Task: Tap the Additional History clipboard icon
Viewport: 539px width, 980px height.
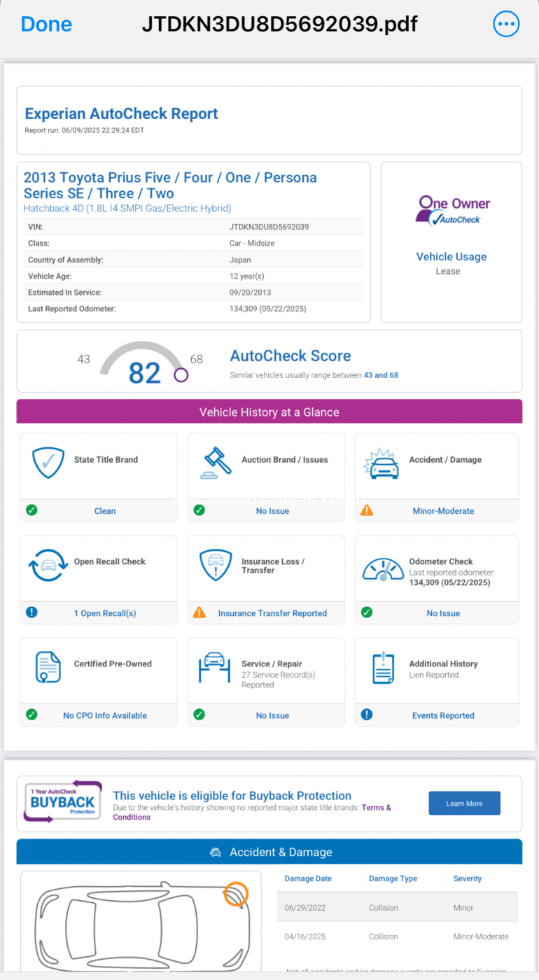Action: coord(383,668)
